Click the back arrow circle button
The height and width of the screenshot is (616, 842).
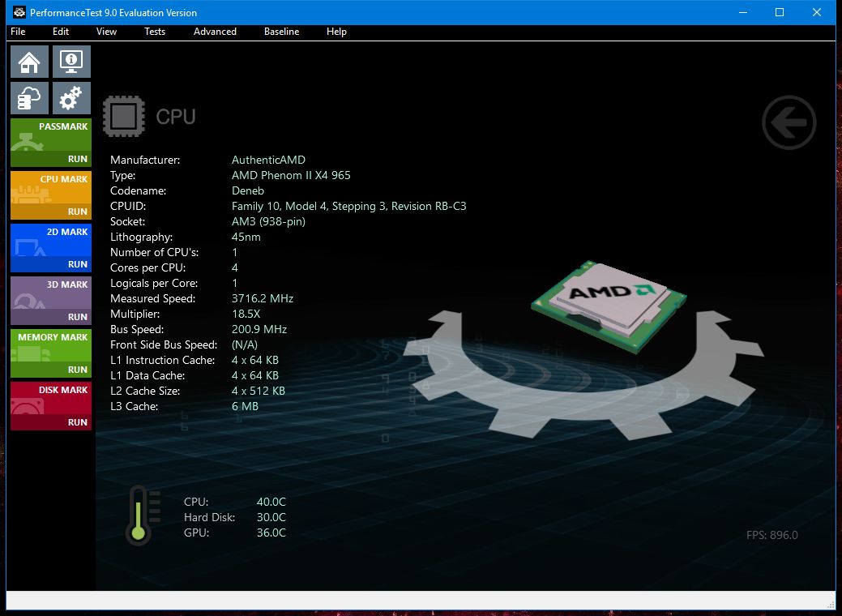pyautogui.click(x=789, y=122)
